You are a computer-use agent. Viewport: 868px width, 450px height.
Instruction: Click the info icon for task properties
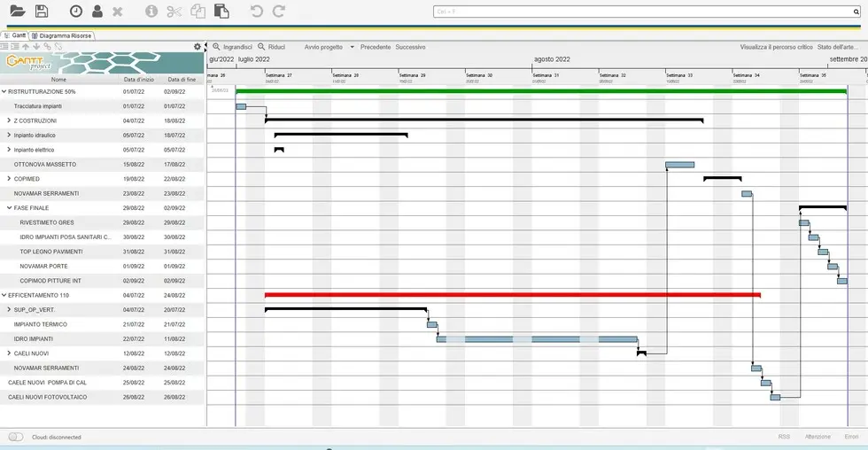(151, 12)
